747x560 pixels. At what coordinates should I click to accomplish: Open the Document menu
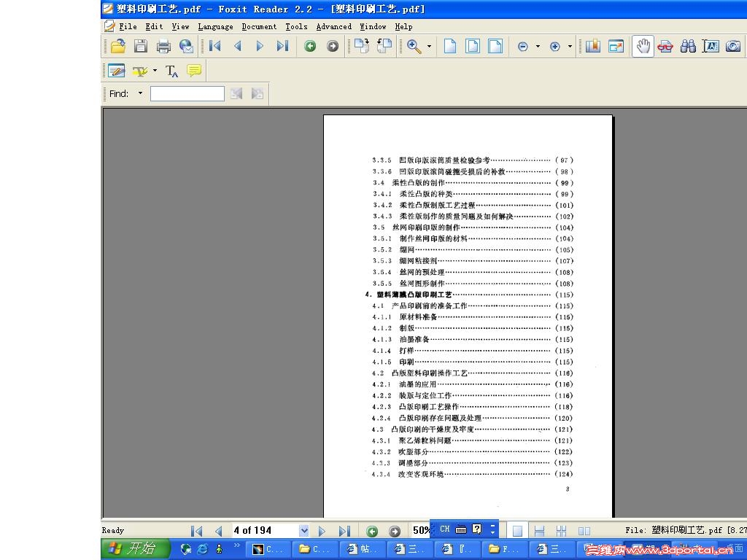[259, 27]
